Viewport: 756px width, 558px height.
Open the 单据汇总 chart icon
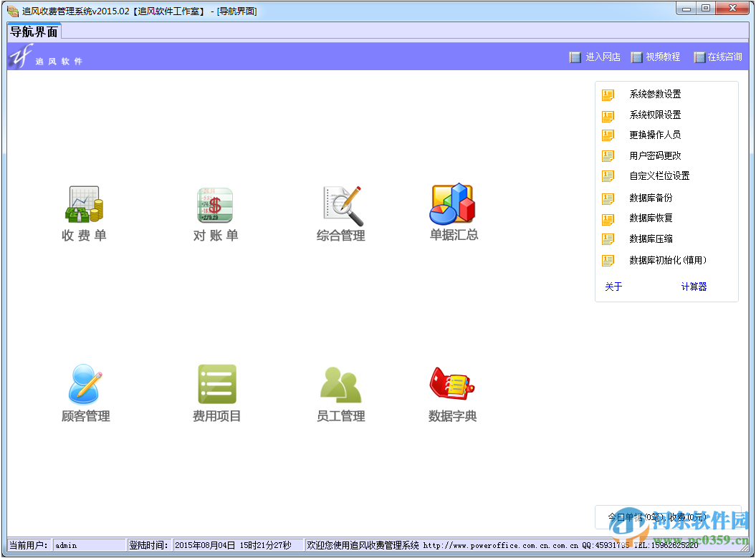pos(452,204)
